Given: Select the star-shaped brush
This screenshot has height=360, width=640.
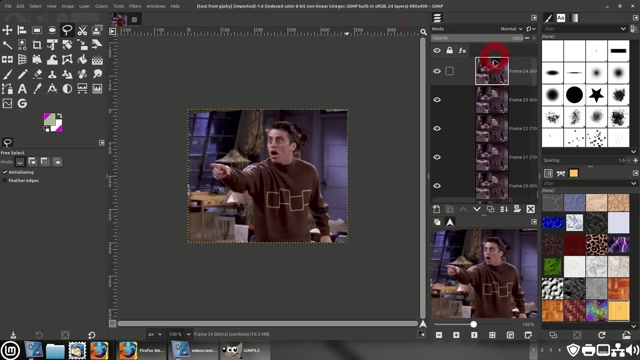Looking at the screenshot, I should coord(596,95).
